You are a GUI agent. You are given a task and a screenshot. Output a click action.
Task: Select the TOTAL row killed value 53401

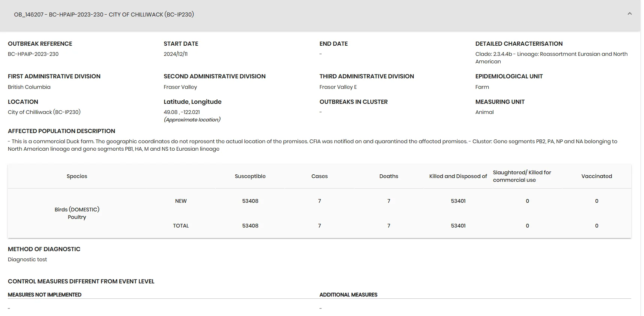458,226
